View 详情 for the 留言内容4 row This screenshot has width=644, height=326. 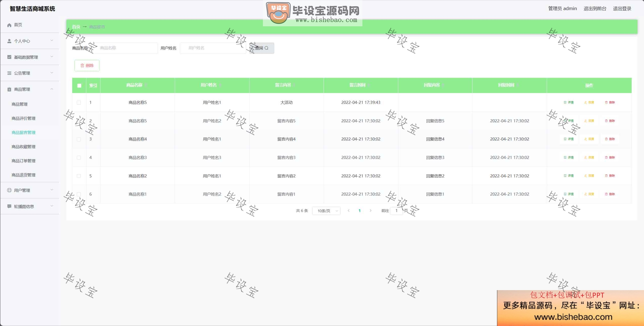(569, 139)
